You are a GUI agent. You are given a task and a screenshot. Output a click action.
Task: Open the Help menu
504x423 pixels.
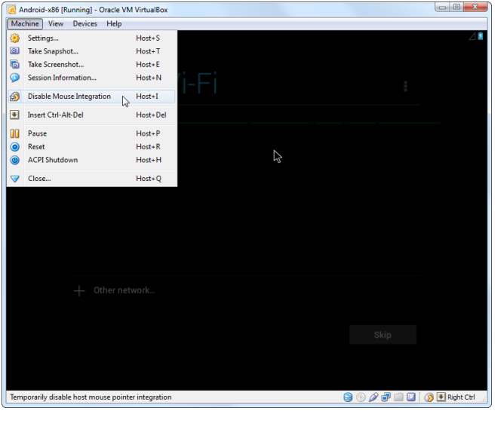[114, 24]
